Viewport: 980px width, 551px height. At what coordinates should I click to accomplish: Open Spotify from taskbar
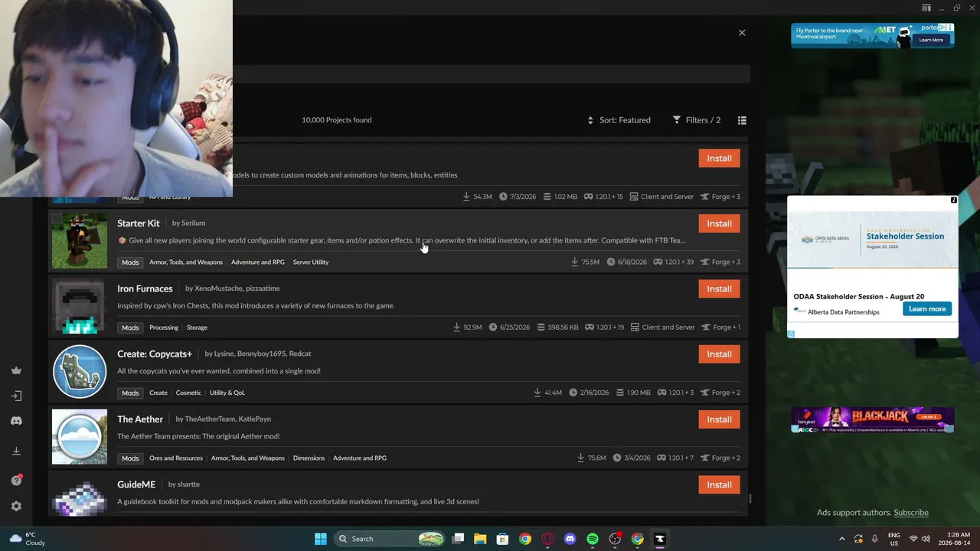pos(593,539)
